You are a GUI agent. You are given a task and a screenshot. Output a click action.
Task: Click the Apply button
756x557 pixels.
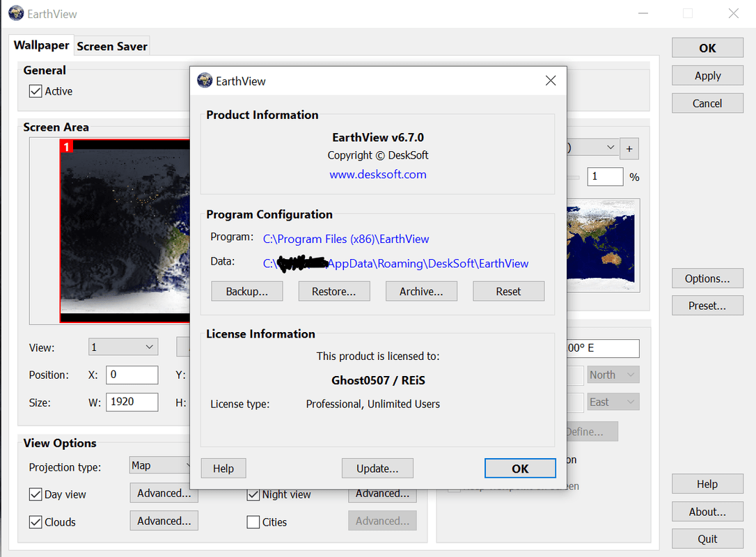(707, 76)
